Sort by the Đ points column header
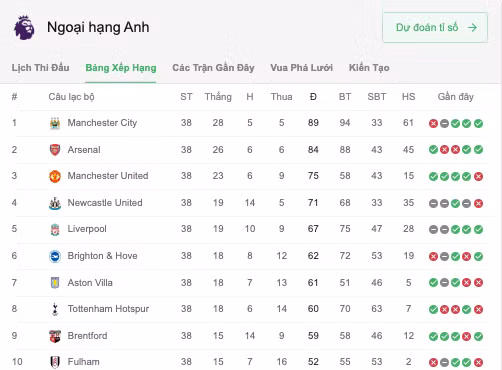502x370 pixels. coord(313,97)
